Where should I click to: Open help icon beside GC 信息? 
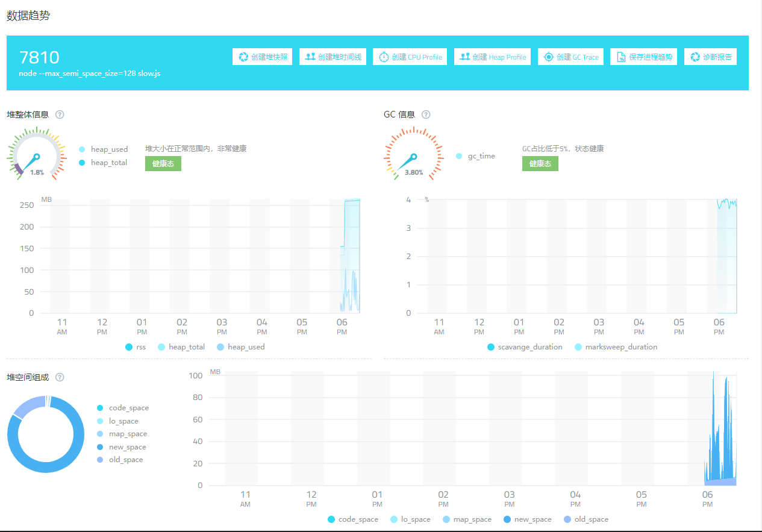click(x=426, y=114)
